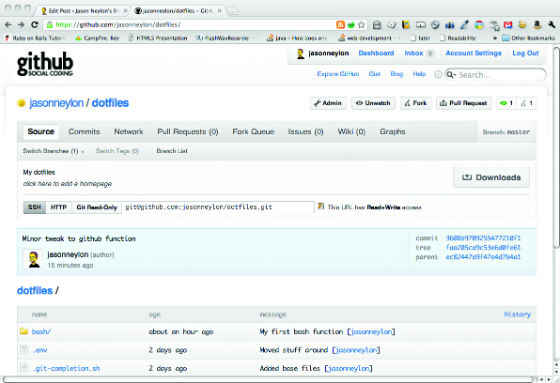Image resolution: width=560 pixels, height=383 pixels.
Task: Expand the bookmarks overflow arrow
Action: tap(495, 38)
